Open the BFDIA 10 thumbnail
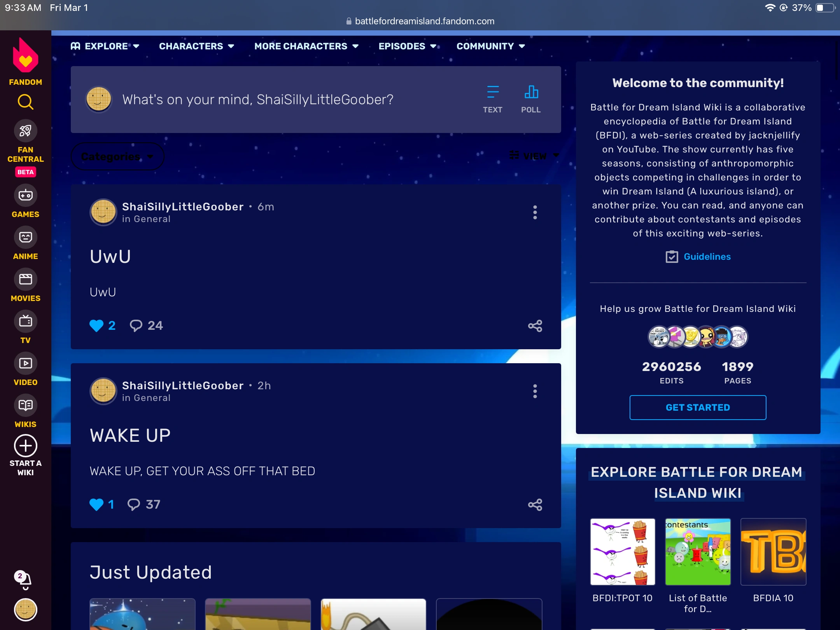Screen dimensions: 840x630 tap(773, 552)
